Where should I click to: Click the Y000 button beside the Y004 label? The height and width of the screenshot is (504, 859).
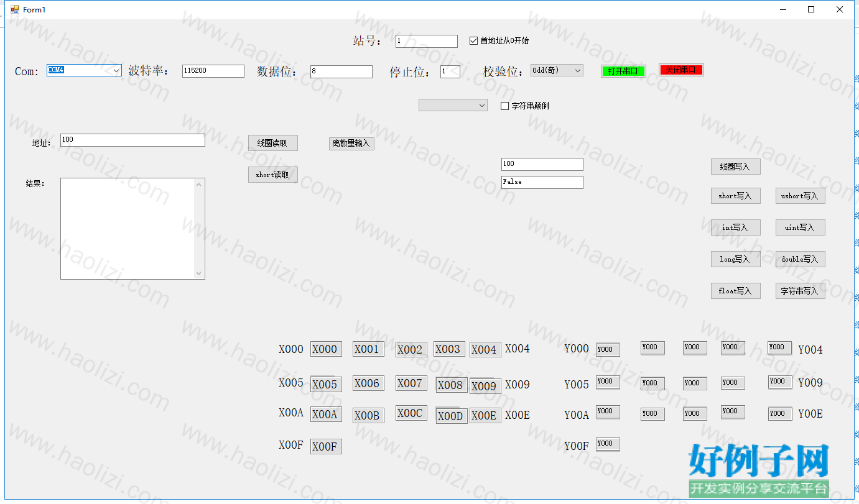(x=780, y=348)
